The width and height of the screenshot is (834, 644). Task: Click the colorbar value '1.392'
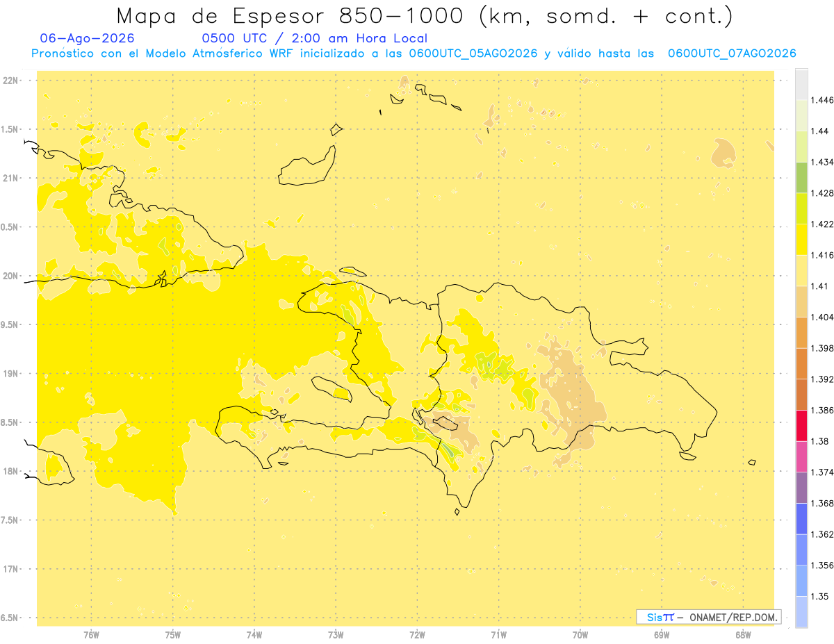822,379
